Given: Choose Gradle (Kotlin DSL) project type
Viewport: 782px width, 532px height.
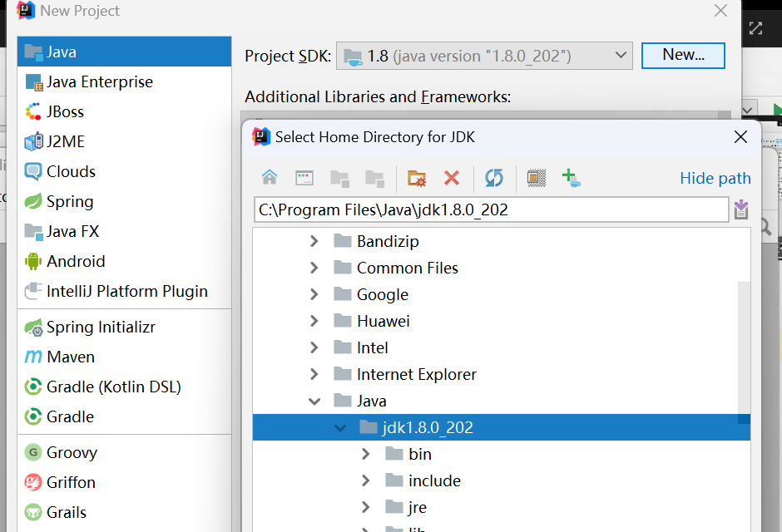Looking at the screenshot, I should [124, 387].
